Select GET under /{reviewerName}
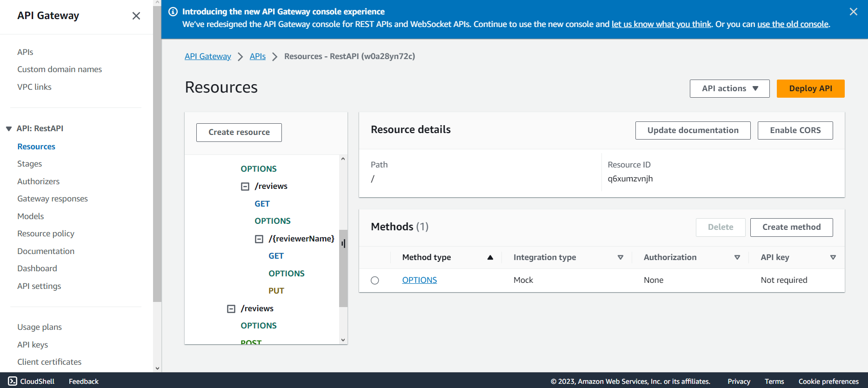 pos(276,256)
